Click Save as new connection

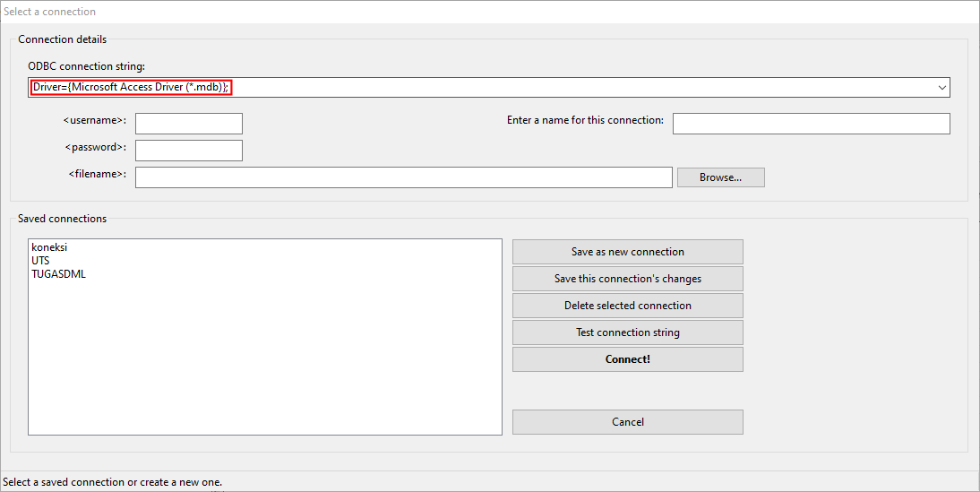(x=627, y=252)
